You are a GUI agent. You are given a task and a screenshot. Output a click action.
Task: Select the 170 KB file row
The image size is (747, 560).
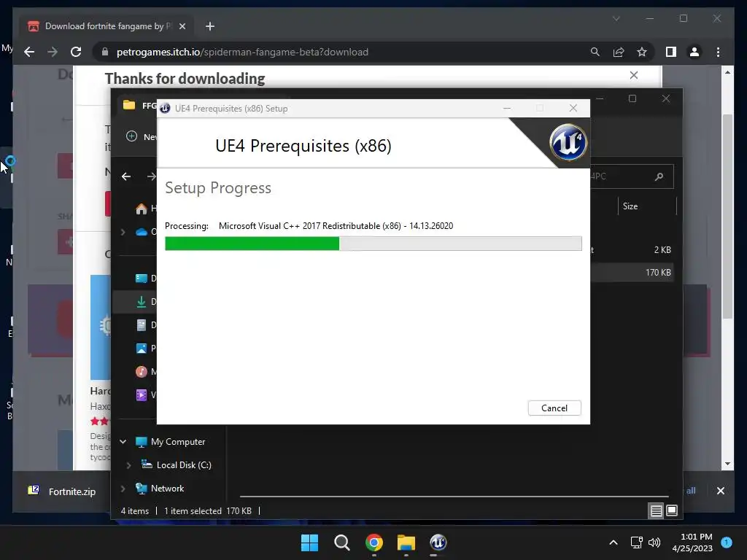pos(631,273)
